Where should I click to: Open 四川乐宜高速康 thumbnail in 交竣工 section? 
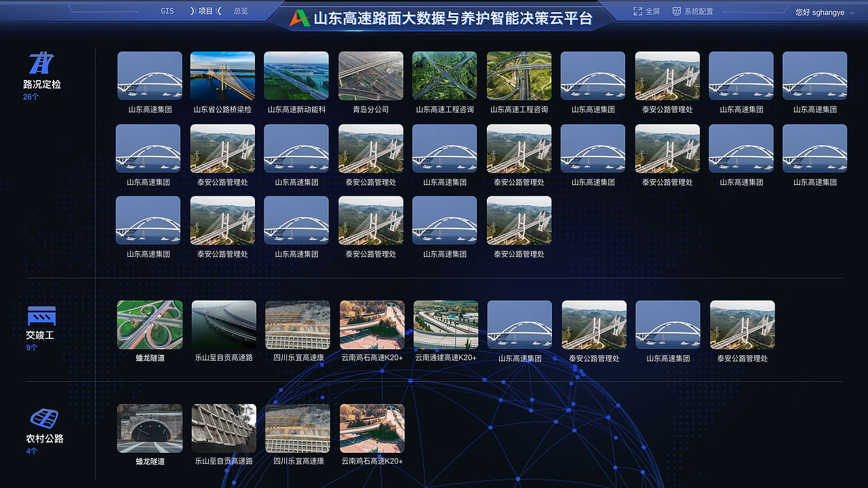tap(298, 325)
